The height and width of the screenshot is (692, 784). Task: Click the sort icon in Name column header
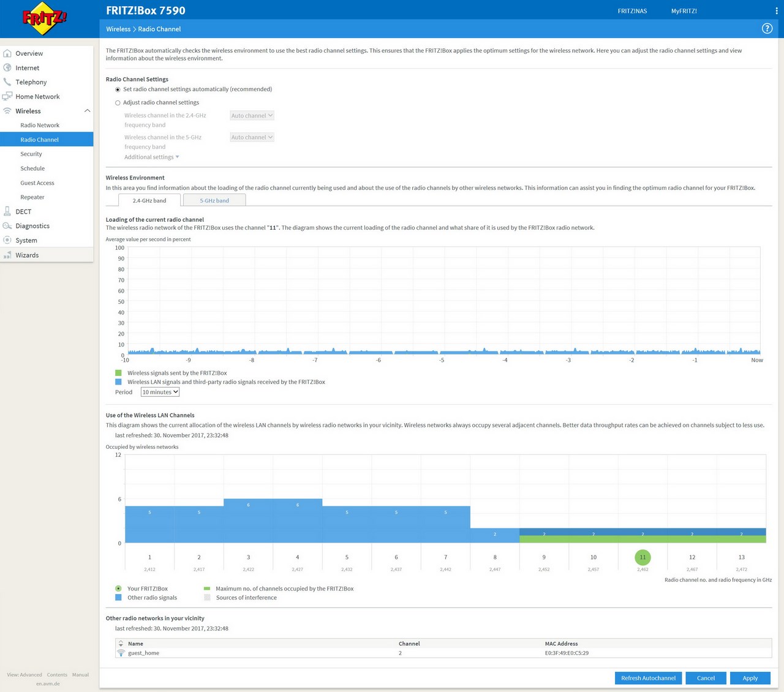121,644
